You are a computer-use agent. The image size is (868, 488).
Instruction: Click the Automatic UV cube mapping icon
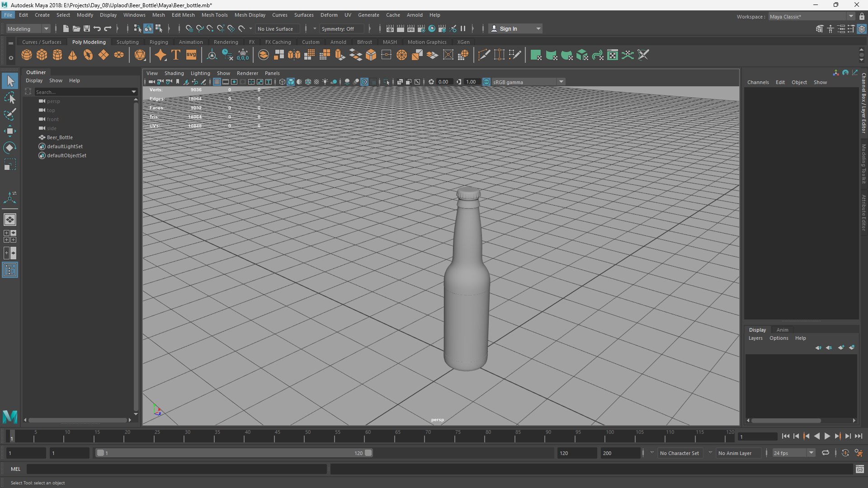[582, 55]
